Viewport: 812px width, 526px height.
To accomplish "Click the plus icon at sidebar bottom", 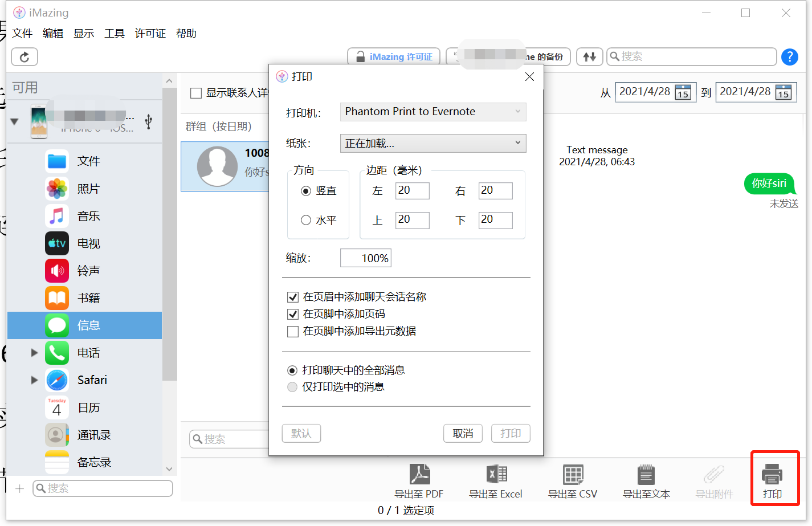I will coord(19,488).
